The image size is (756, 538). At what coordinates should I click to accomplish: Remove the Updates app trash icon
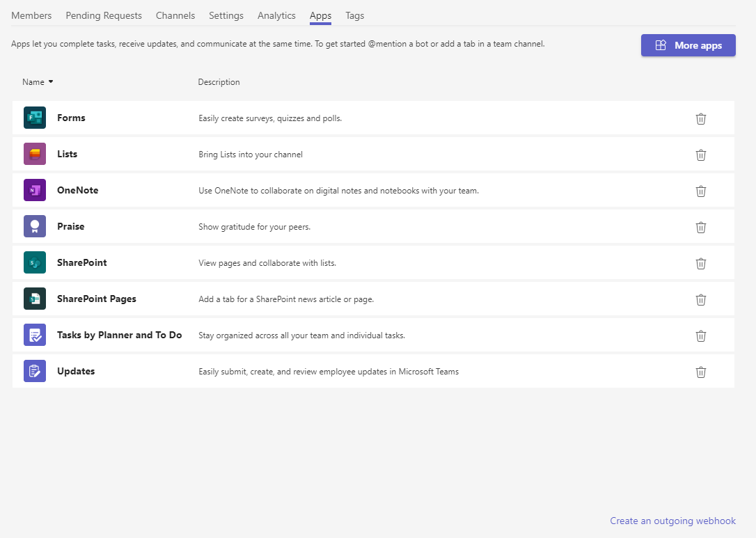700,372
